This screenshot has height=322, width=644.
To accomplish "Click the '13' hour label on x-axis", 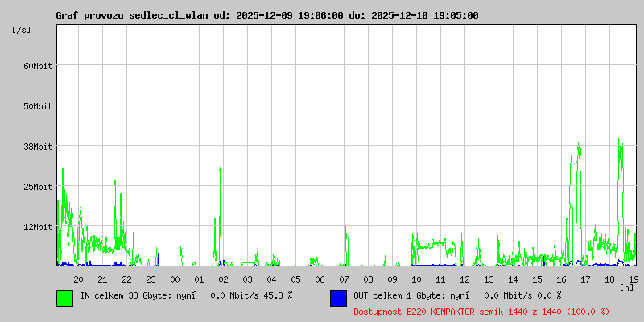I will (489, 279).
